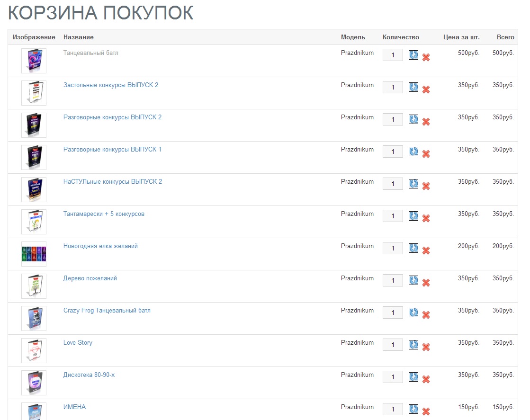Viewport: 530px width, 420px height.
Task: Click quantity field for Разговорные конкурсы ВЫПУСК 2
Action: click(393, 119)
